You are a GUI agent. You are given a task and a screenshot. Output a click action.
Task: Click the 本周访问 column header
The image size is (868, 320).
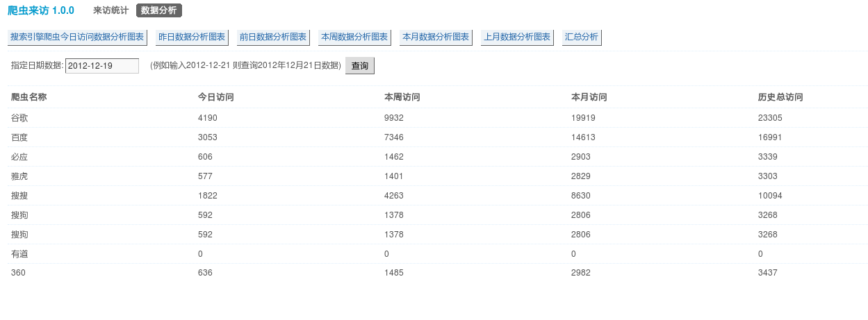pyautogui.click(x=402, y=97)
